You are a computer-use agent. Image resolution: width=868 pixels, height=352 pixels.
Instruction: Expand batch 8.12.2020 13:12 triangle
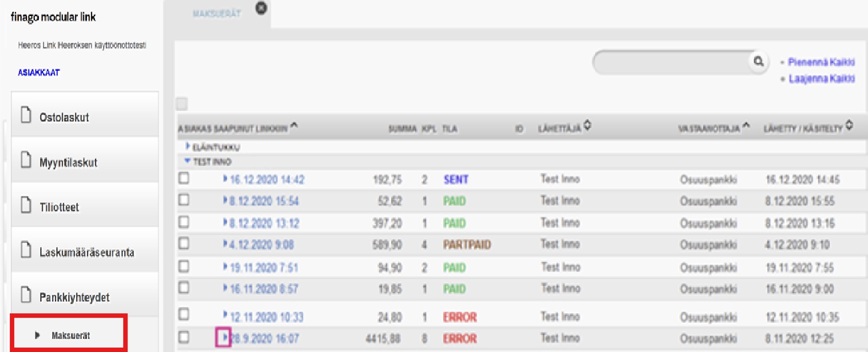click(x=225, y=222)
